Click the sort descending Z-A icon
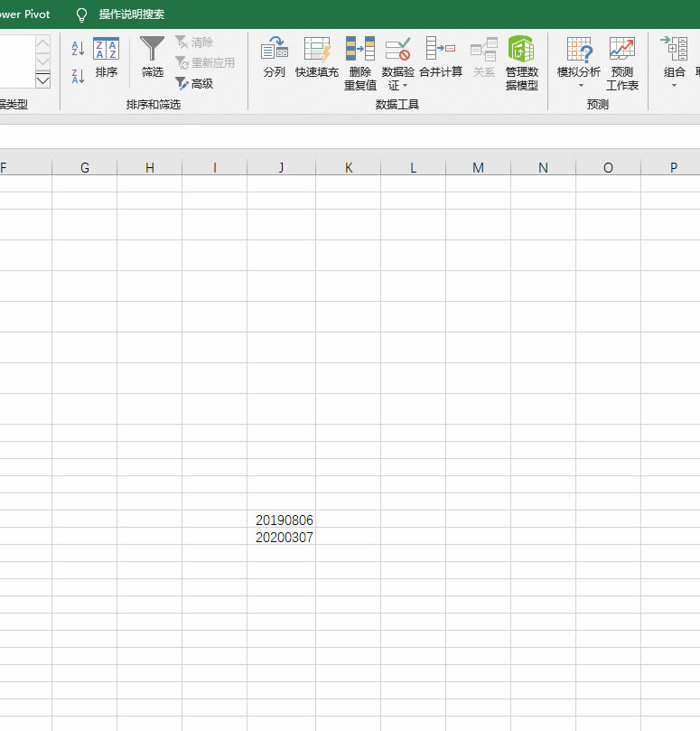Image resolution: width=700 pixels, height=731 pixels. pyautogui.click(x=78, y=76)
